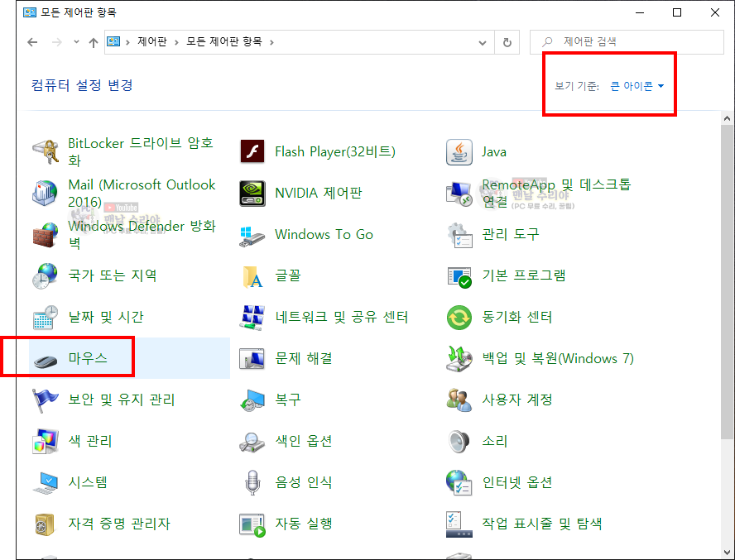Image resolution: width=735 pixels, height=560 pixels.
Task: Expand the chevron after 모든 제어판 항목 breadcrumb
Action: (271, 42)
